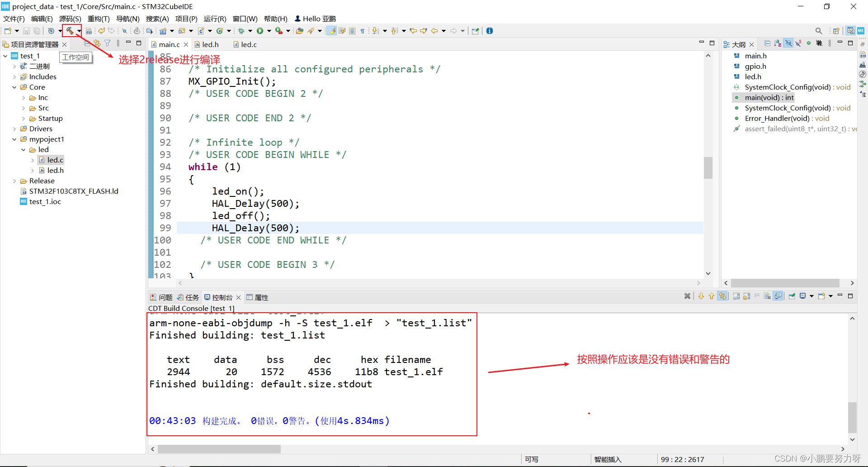
Task: Switch to the C/C++ perspective icon
Action: click(x=851, y=31)
